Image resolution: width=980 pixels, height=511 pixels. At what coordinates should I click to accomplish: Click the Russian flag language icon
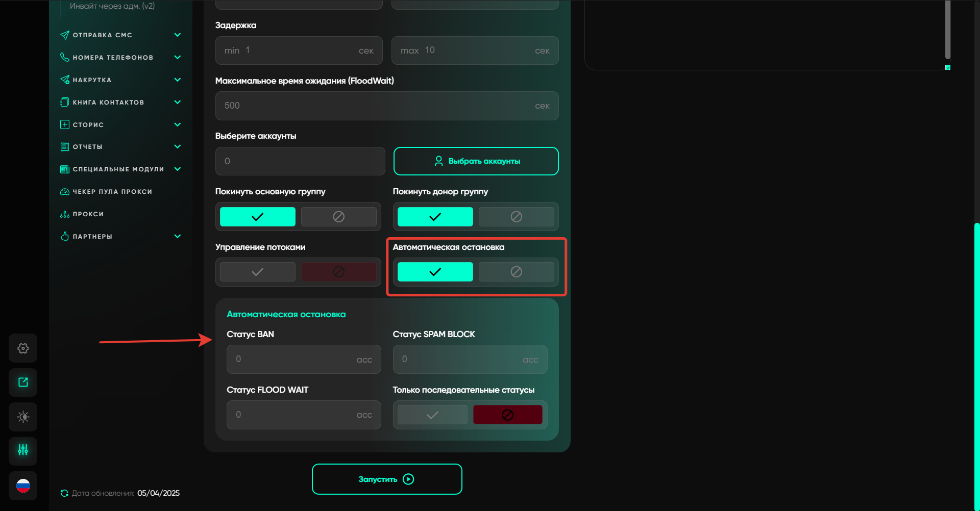point(23,486)
